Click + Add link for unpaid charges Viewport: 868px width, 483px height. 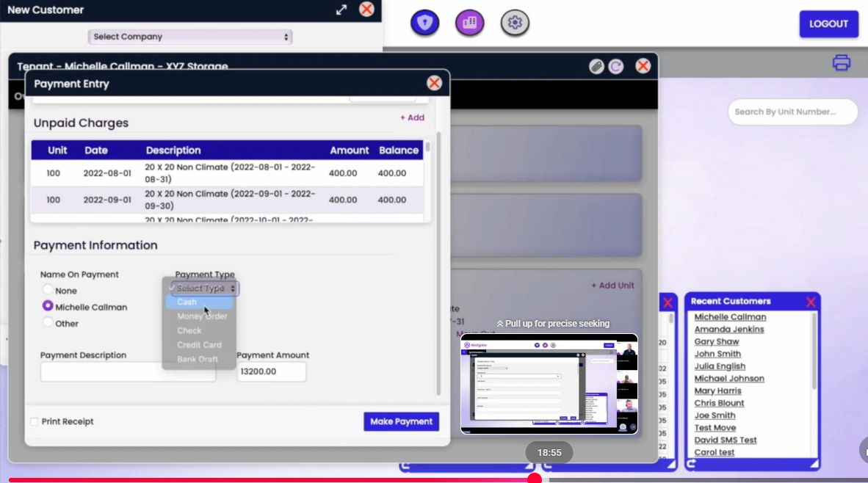[413, 118]
